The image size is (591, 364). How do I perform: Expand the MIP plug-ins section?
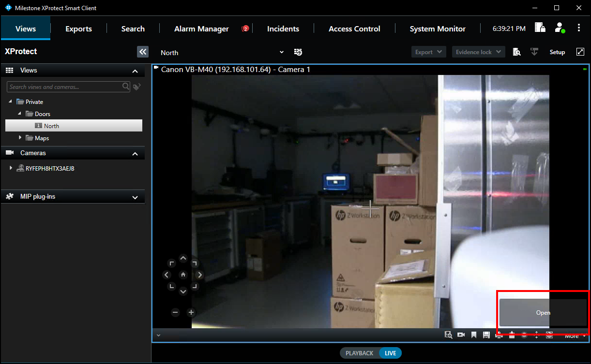(x=135, y=197)
